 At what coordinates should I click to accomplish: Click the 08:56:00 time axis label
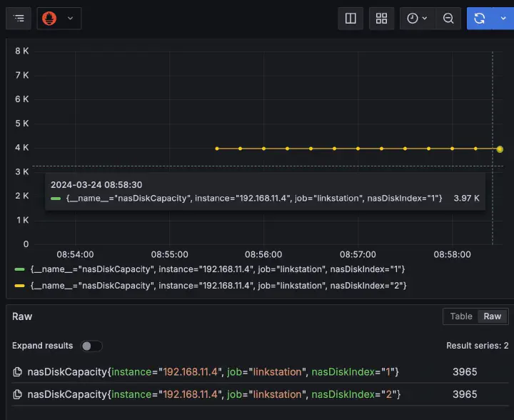click(x=263, y=254)
